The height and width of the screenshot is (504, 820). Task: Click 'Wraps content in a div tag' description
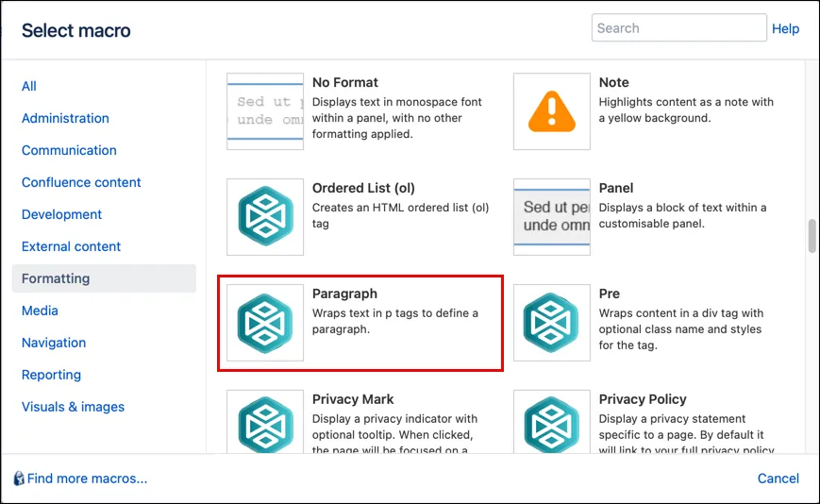click(681, 328)
